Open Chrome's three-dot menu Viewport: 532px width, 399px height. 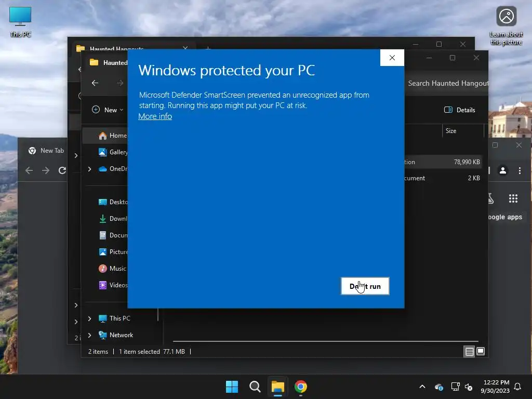[520, 170]
